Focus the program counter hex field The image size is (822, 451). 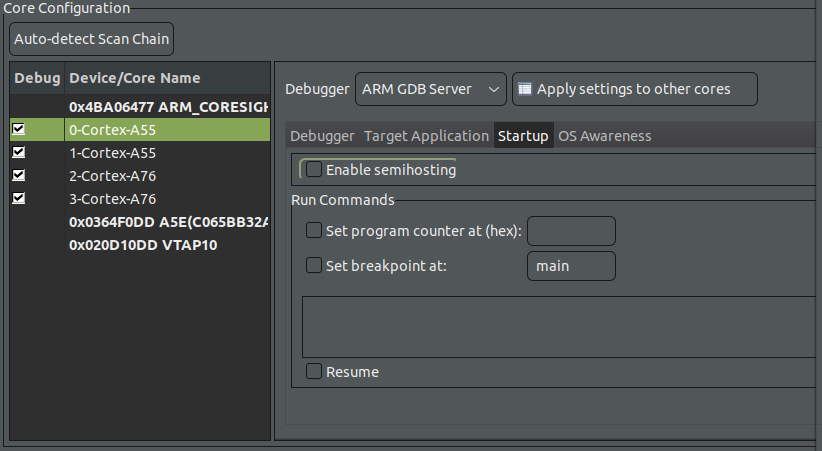(571, 231)
